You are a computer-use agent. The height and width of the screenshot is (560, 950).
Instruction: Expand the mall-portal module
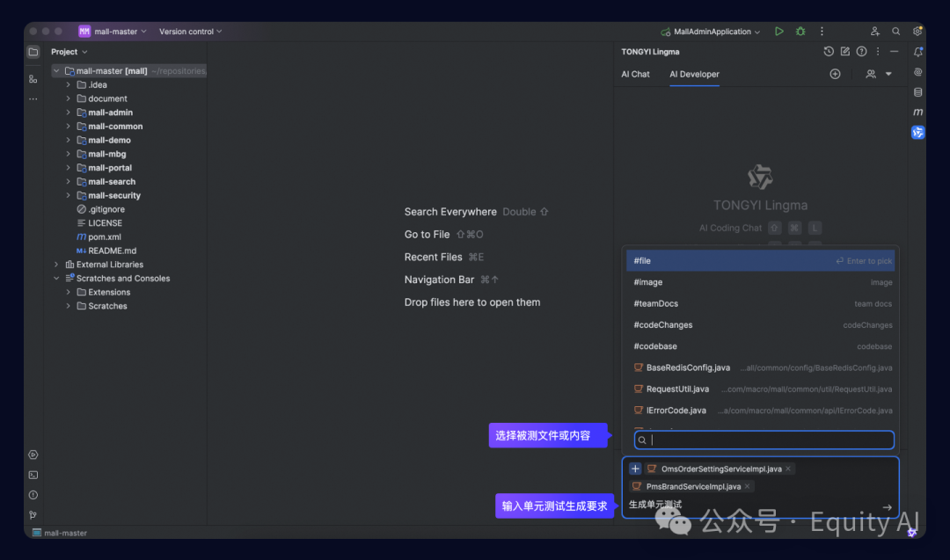(x=68, y=168)
